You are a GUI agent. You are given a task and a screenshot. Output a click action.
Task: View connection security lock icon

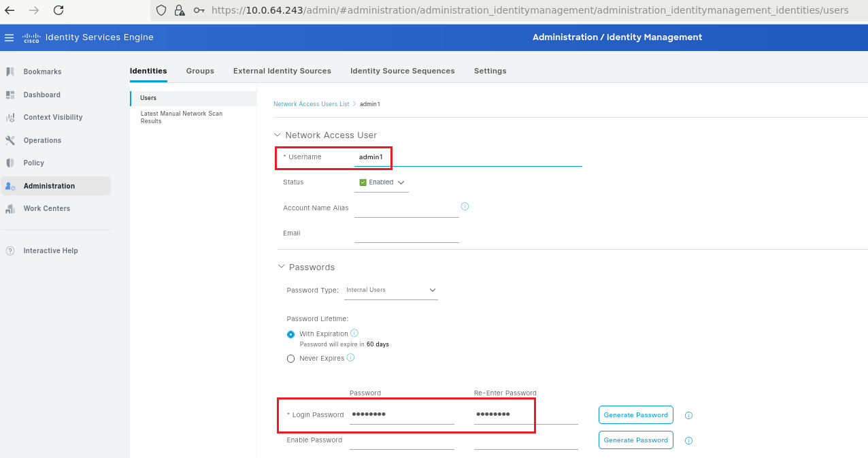coord(180,10)
